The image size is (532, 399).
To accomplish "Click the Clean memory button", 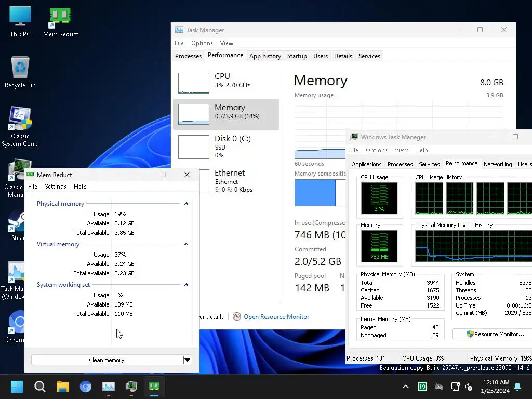I will (107, 360).
